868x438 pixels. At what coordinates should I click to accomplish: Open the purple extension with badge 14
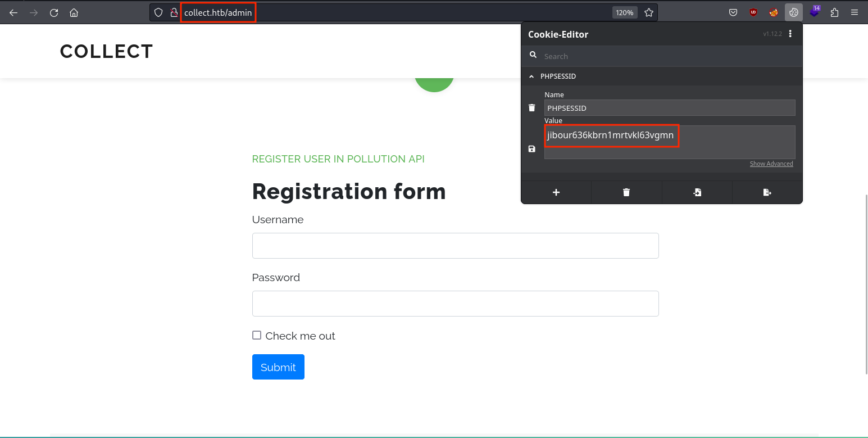814,12
